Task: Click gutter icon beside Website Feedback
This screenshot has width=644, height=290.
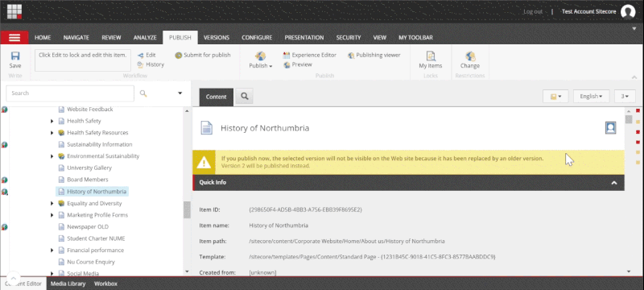Action: 5,110
